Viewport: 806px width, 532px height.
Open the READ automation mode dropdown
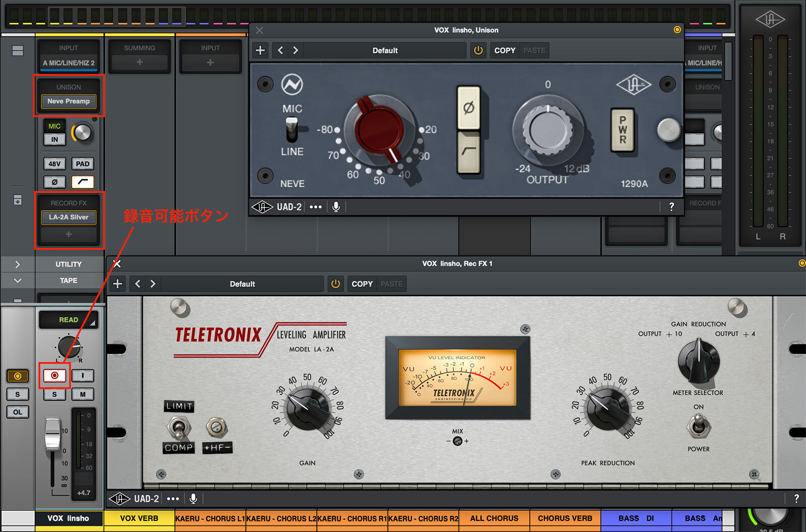[x=69, y=320]
